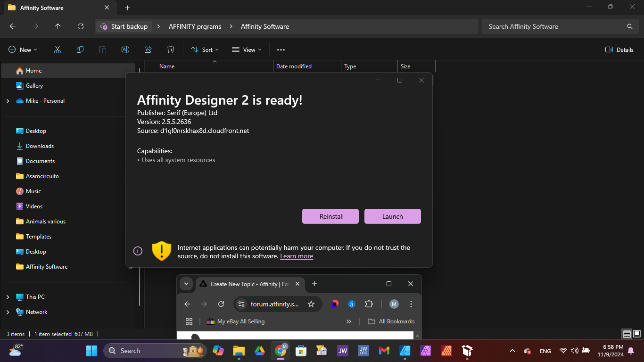Open the All Bookmarks folder in Chrome
This screenshot has height=362, width=644.
pos(391,321)
